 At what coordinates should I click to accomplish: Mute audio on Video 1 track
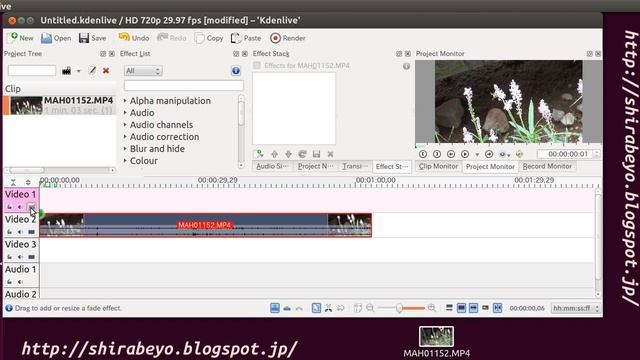click(20, 207)
